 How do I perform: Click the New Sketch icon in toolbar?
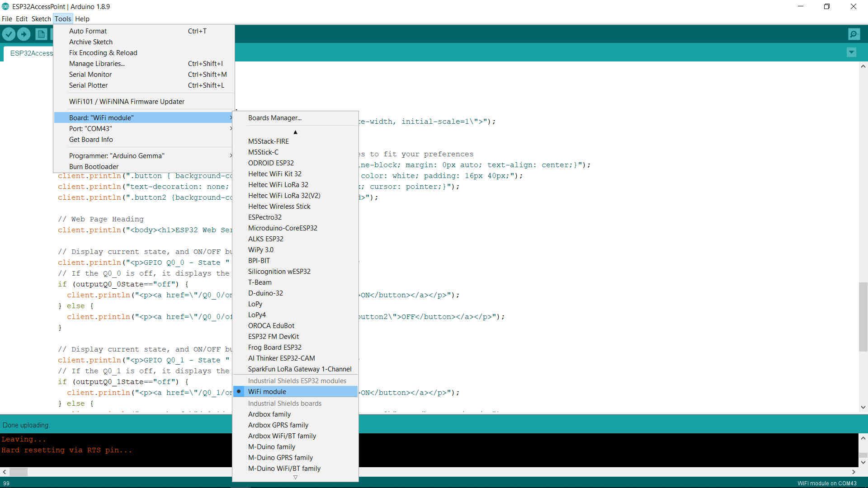tap(41, 33)
